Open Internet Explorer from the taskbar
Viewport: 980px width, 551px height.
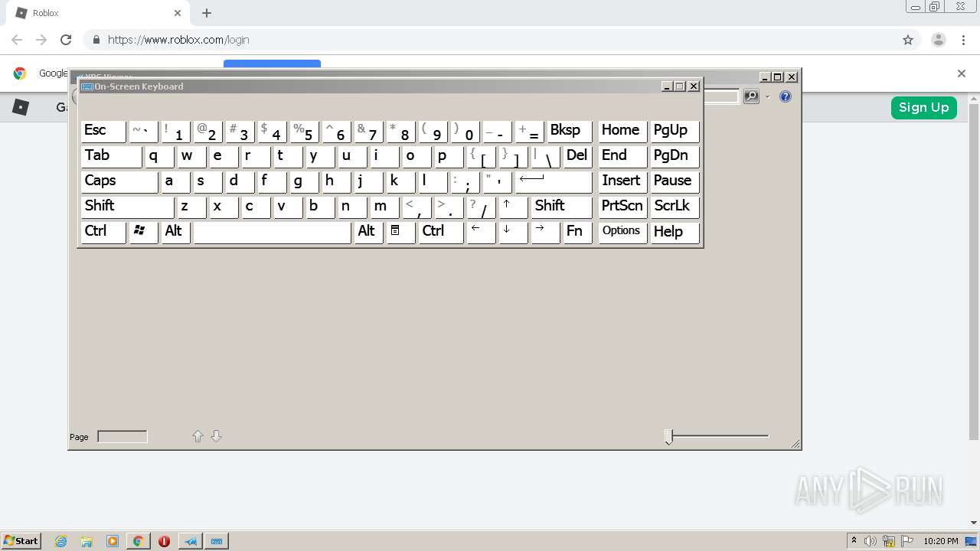61,541
